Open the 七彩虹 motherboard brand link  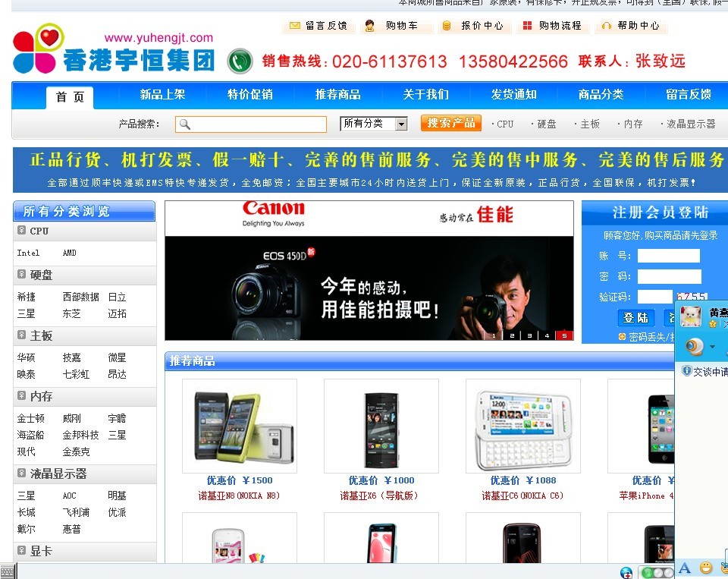pos(76,374)
